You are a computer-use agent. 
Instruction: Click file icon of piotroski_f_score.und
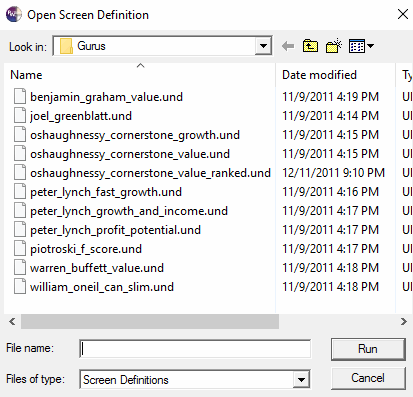[x=20, y=249]
